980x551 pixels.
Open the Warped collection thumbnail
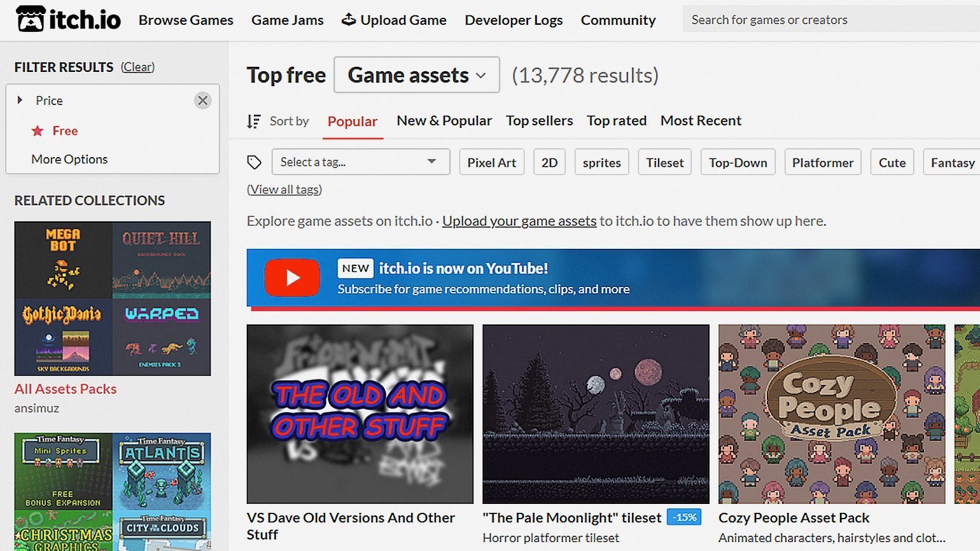tap(162, 337)
